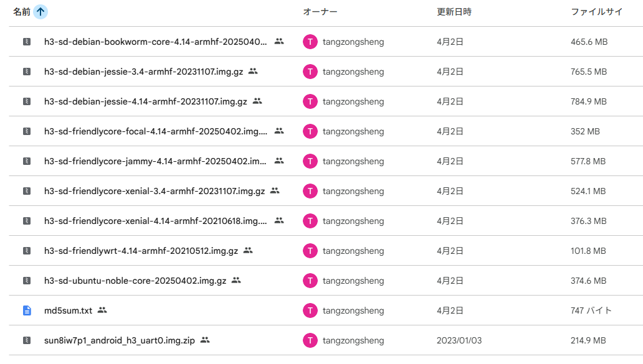This screenshot has width=643, height=364.
Task: Click the shared icon beside friendlycore-xenial-3.4 file
Action: 275,191
